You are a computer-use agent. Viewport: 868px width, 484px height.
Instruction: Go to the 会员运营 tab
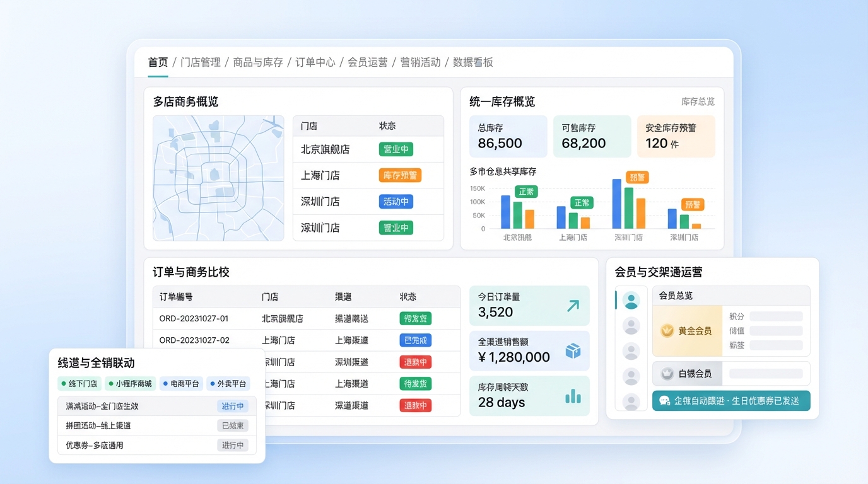tap(367, 62)
